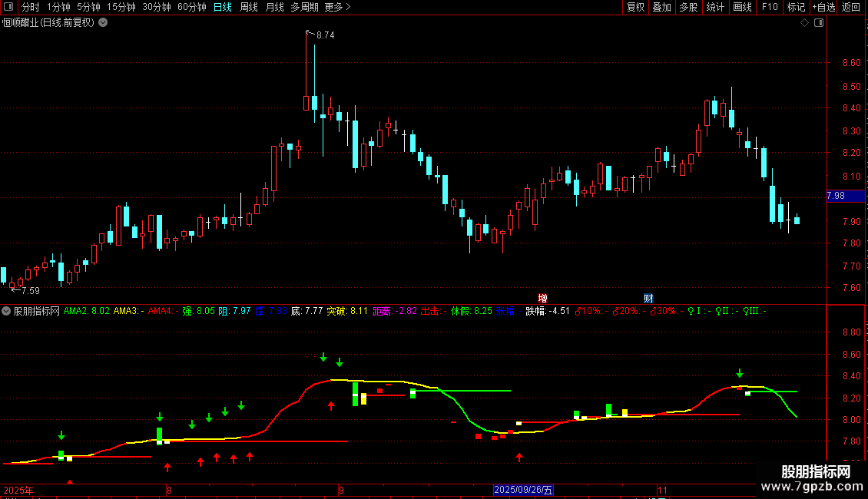Click the 2025/09/26/五 date marker
The image size is (868, 499).
(x=523, y=490)
